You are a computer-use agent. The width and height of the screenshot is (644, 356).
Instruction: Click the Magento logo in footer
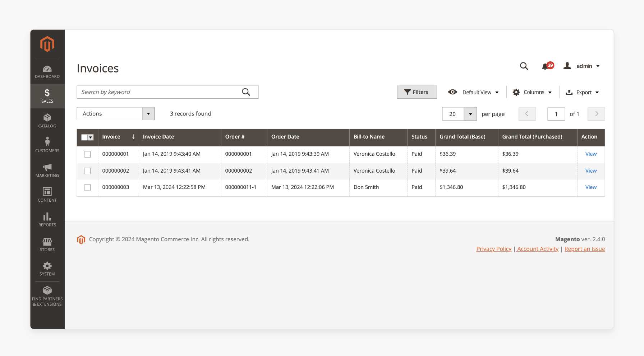81,239
